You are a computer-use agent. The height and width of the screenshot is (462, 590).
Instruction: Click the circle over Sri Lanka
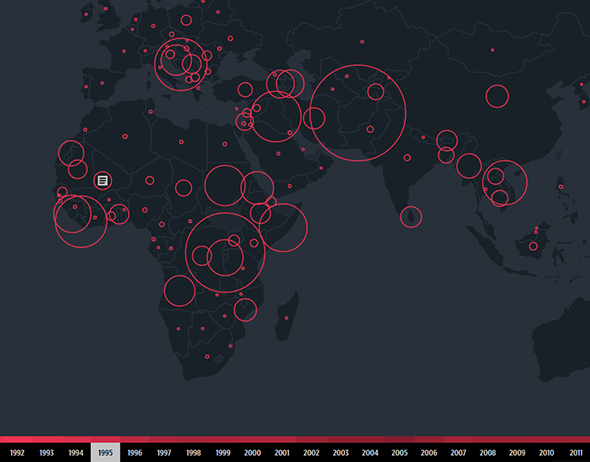point(411,217)
